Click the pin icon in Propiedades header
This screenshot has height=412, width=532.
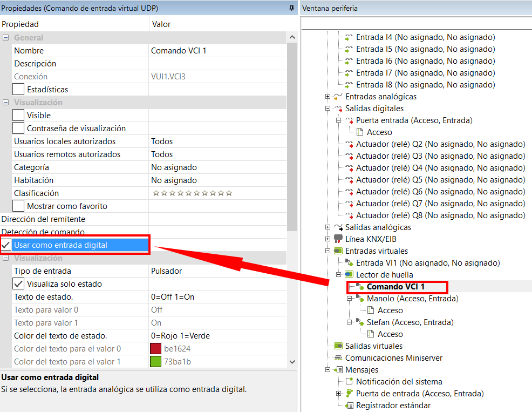[x=292, y=8]
